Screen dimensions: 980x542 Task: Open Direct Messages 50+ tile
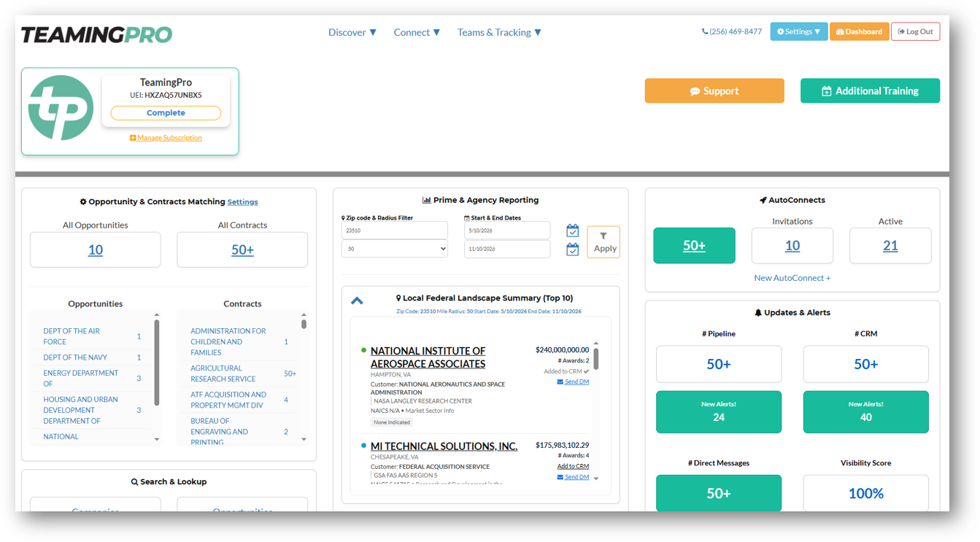tap(719, 494)
